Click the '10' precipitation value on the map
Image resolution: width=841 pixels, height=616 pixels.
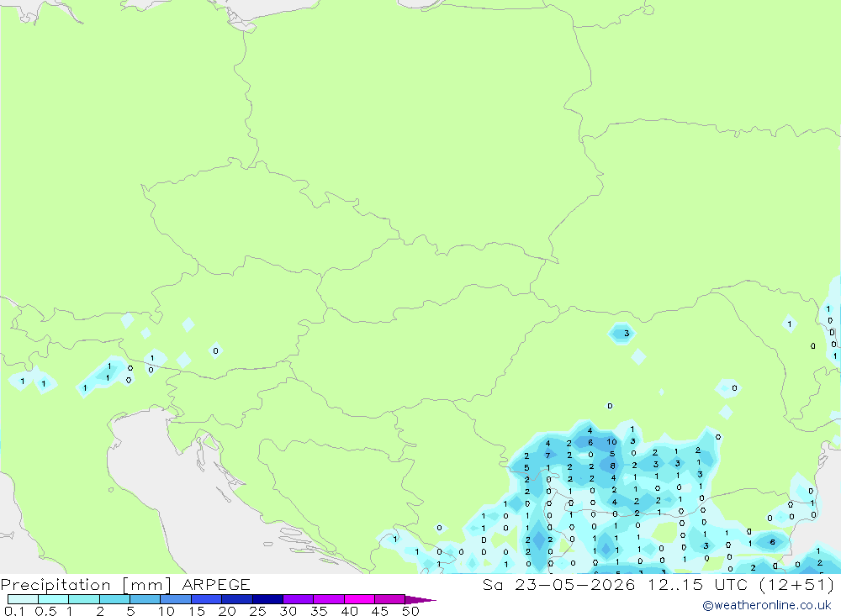point(611,442)
